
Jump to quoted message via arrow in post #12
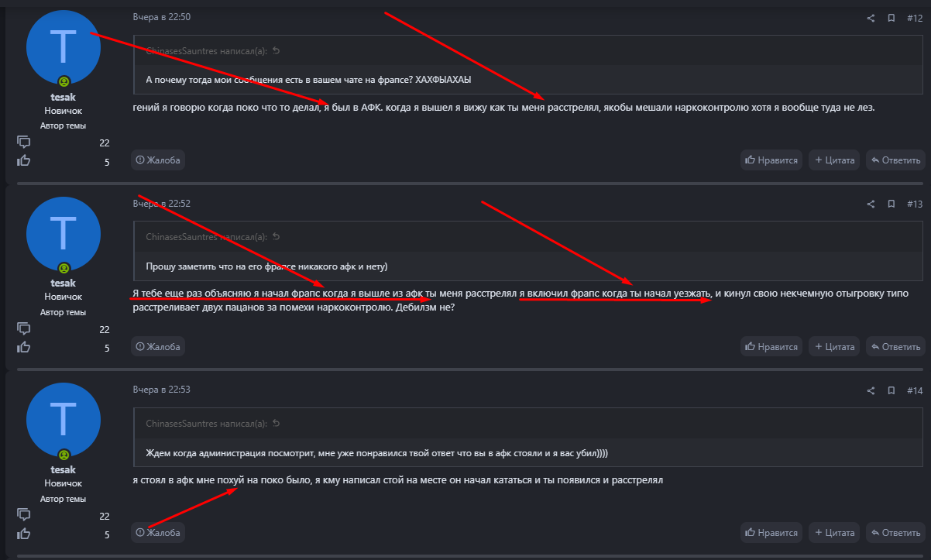click(277, 51)
